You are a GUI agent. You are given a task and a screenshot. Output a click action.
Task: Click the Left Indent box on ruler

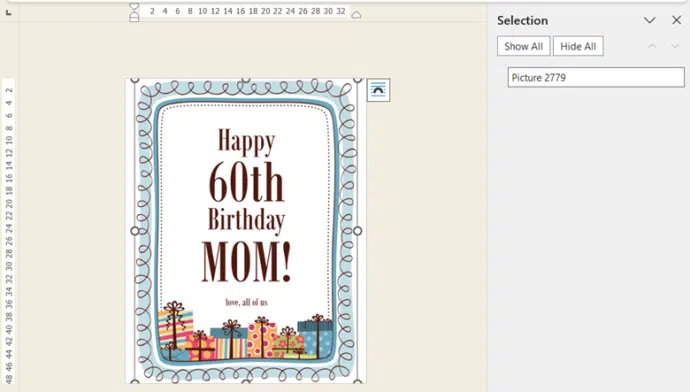coord(134,19)
